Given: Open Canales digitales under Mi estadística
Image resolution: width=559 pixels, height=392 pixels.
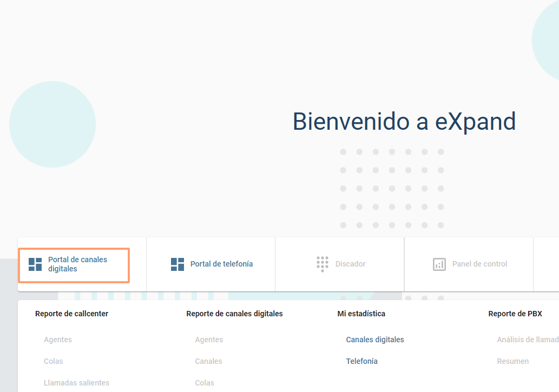Looking at the screenshot, I should (x=374, y=340).
